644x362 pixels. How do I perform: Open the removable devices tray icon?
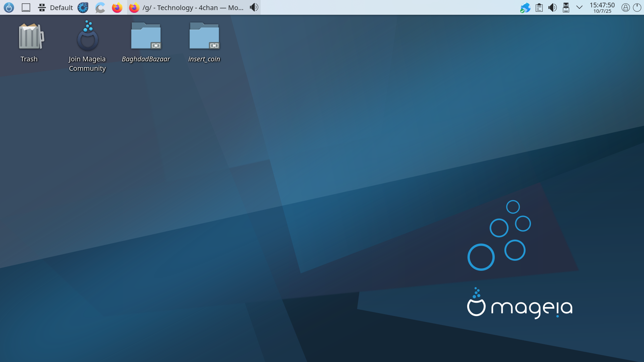[x=566, y=7]
